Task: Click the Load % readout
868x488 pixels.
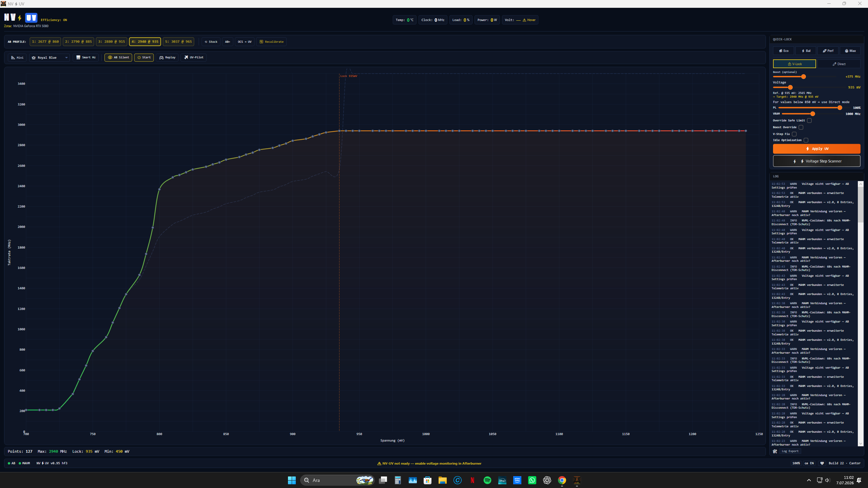Action: click(x=461, y=20)
